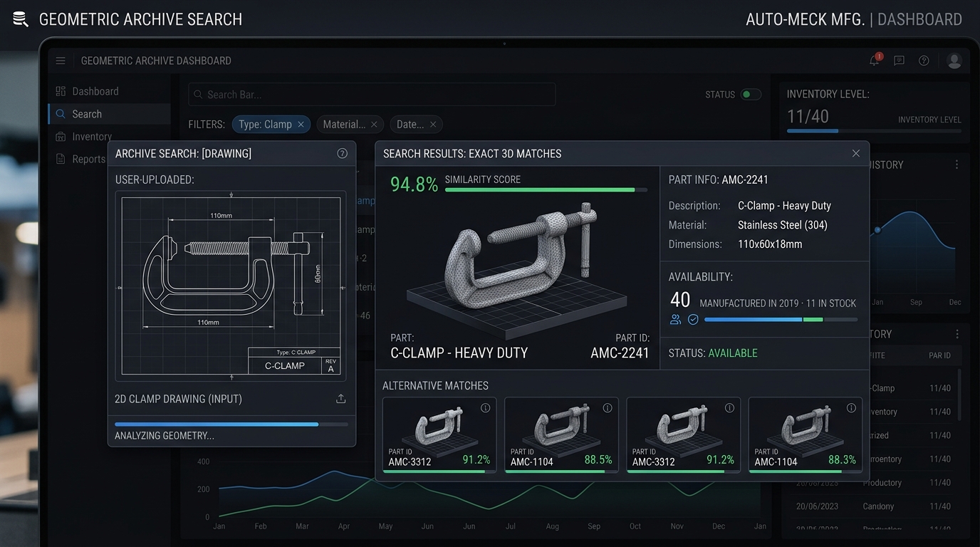The width and height of the screenshot is (980, 547).
Task: Select Search in the sidebar
Action: coord(109,114)
